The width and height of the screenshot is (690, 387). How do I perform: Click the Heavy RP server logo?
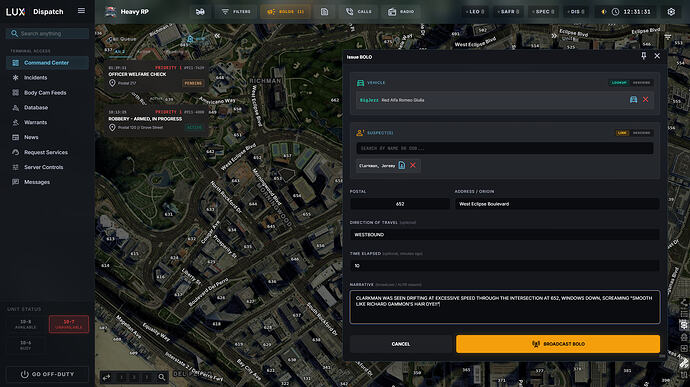coord(110,12)
